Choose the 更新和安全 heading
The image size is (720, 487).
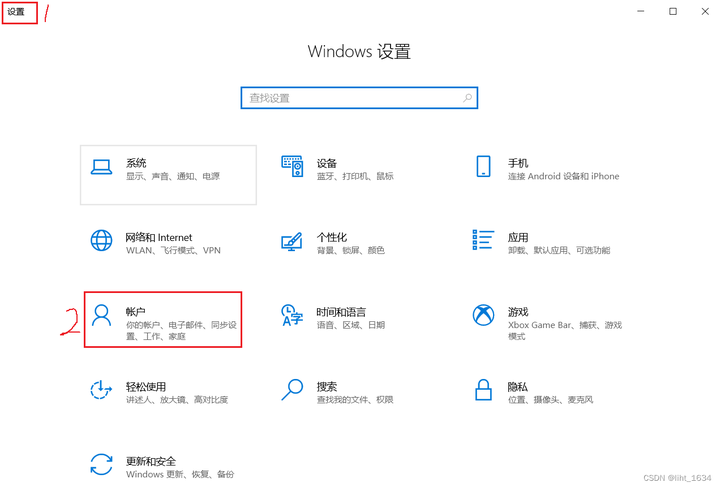point(151,461)
